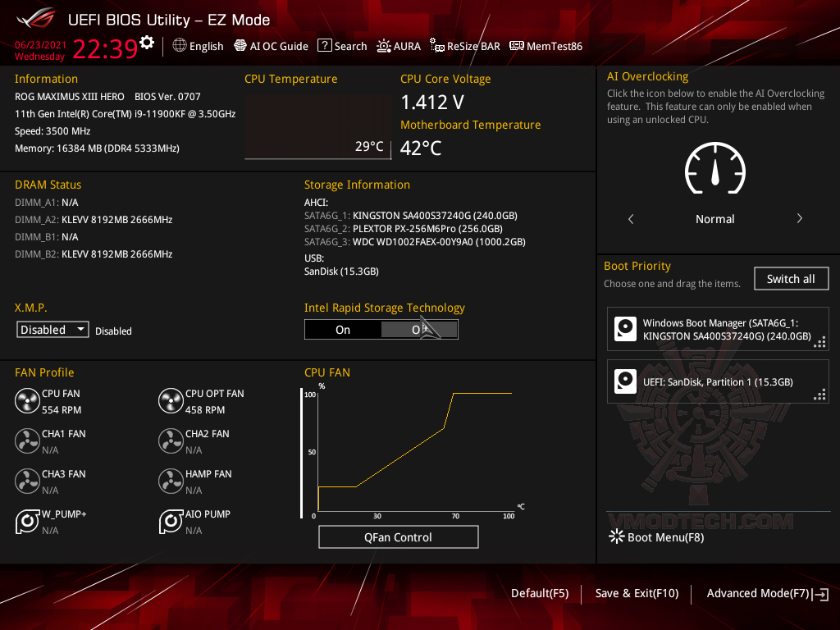This screenshot has width=840, height=630.
Task: Toggle Intel Rapid Storage Technology to Off
Action: point(419,328)
